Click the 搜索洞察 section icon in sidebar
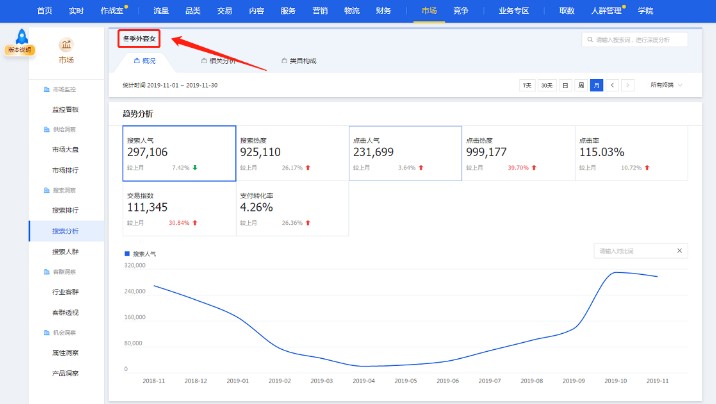Viewport: 716px width, 404px height. point(46,189)
